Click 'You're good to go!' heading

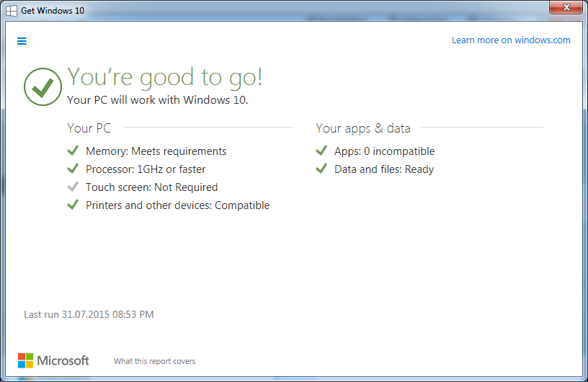pyautogui.click(x=164, y=78)
